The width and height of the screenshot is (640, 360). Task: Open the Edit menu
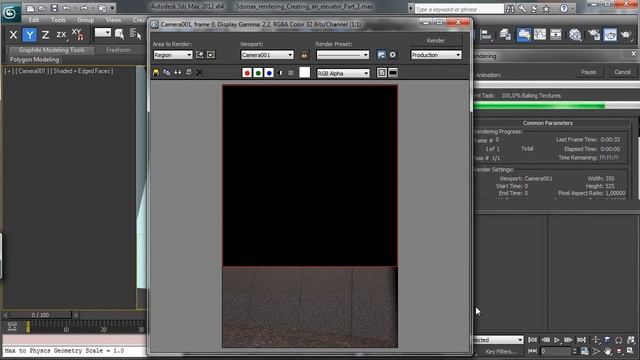click(34, 20)
